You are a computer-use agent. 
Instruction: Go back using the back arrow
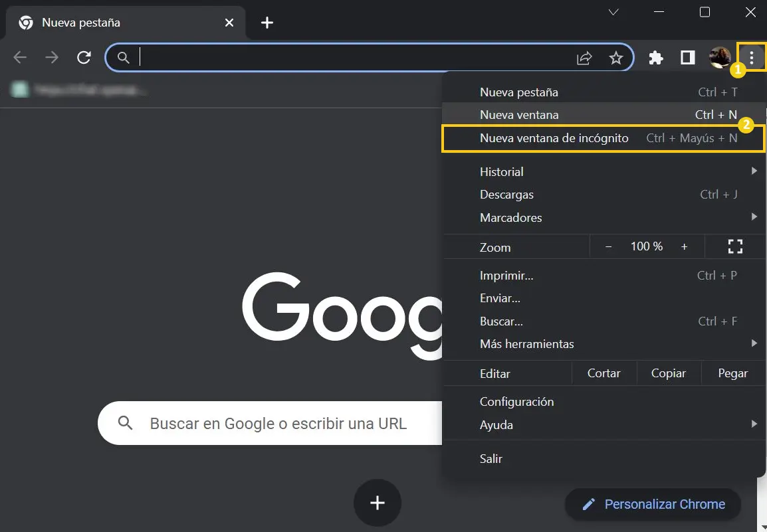20,58
